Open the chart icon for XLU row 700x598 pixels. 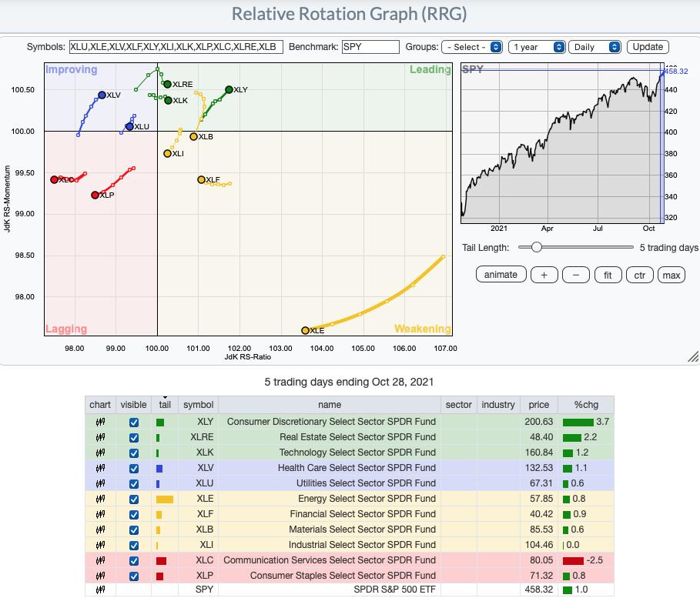[100, 483]
